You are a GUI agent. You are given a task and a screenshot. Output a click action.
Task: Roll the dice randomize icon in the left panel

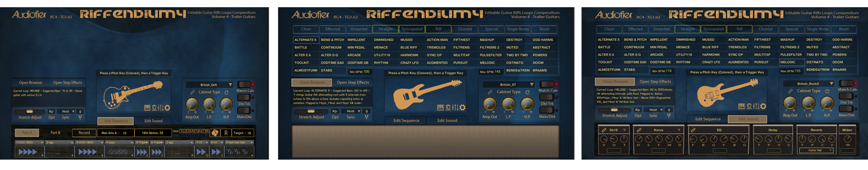215,133
